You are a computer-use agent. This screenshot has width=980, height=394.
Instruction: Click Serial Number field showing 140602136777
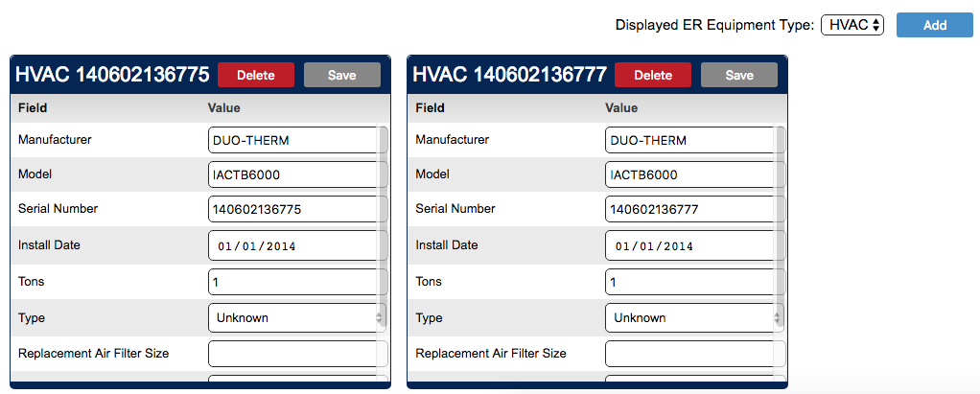(690, 209)
